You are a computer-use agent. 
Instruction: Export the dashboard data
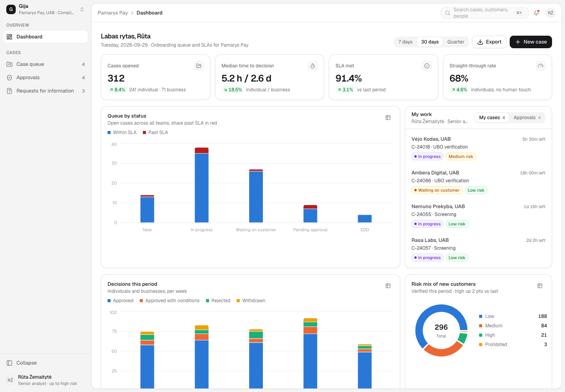pyautogui.click(x=489, y=42)
